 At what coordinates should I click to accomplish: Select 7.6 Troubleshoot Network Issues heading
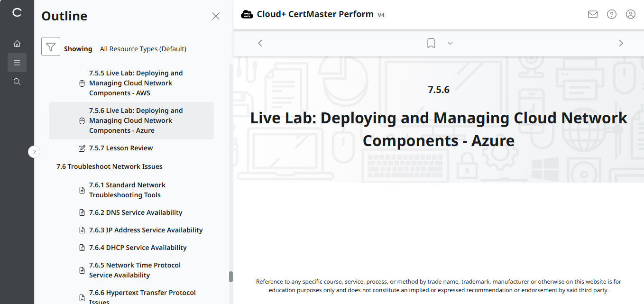[x=109, y=166]
